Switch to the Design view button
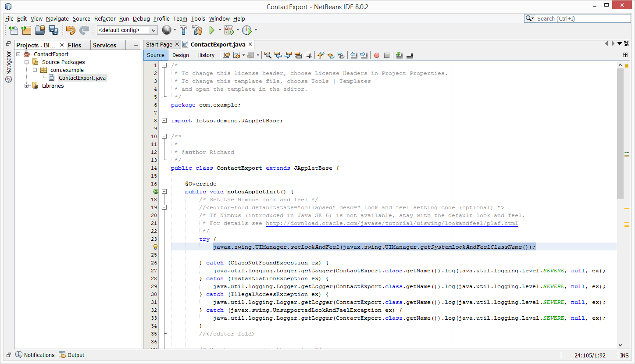The height and width of the screenshot is (364, 635). (x=180, y=55)
